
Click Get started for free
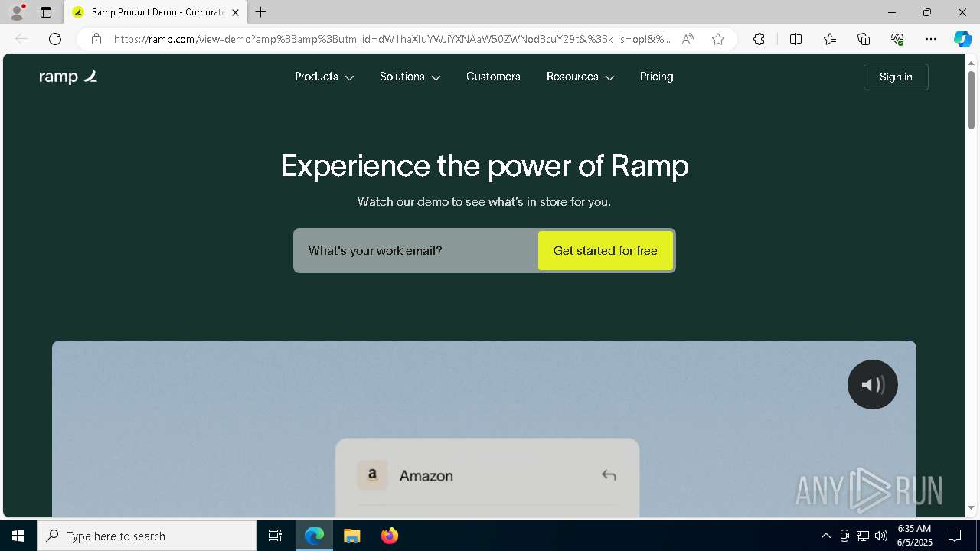606,251
